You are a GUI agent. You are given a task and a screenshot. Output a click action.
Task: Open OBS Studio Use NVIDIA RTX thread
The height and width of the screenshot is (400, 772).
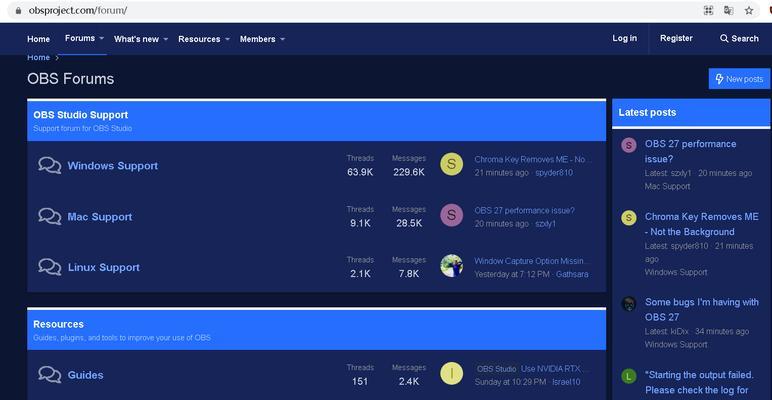coord(532,369)
